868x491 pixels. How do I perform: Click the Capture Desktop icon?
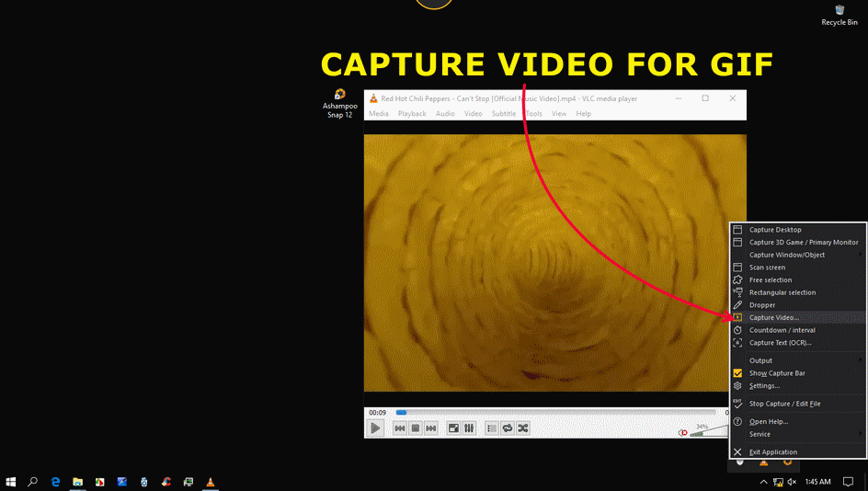(x=737, y=230)
